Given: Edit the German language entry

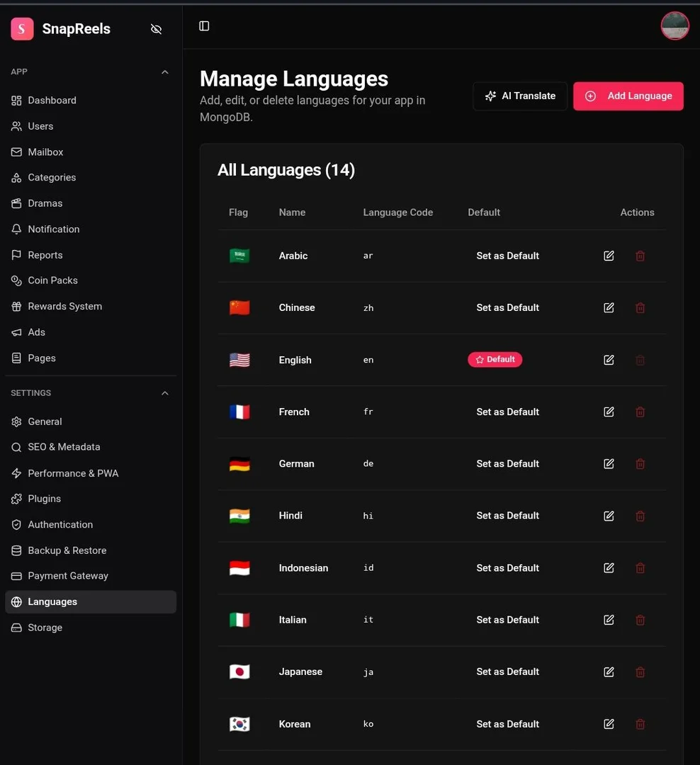Looking at the screenshot, I should [609, 463].
